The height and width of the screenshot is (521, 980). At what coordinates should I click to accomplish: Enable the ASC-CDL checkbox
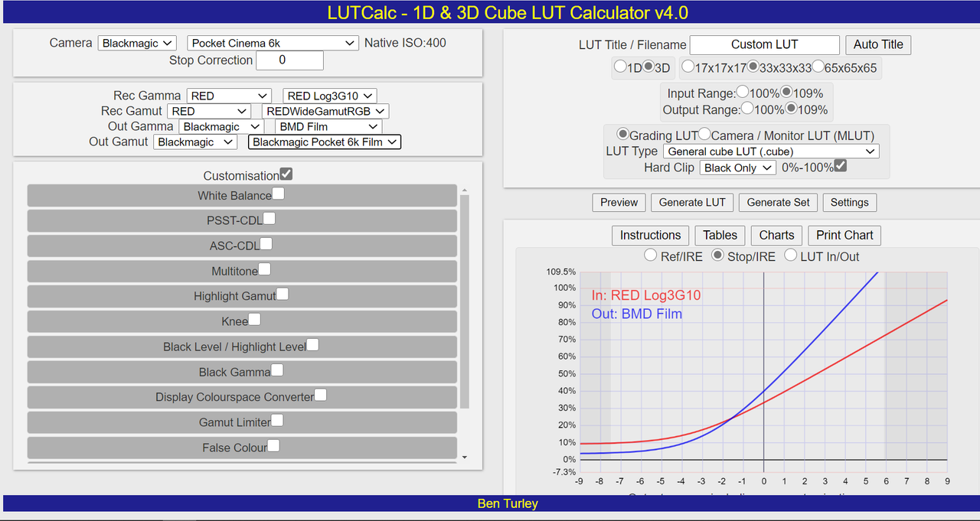tap(266, 244)
